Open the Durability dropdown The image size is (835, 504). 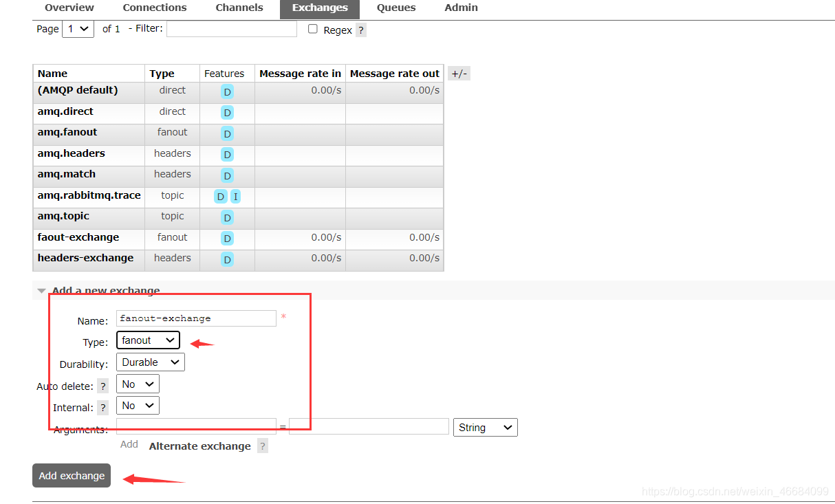point(151,362)
